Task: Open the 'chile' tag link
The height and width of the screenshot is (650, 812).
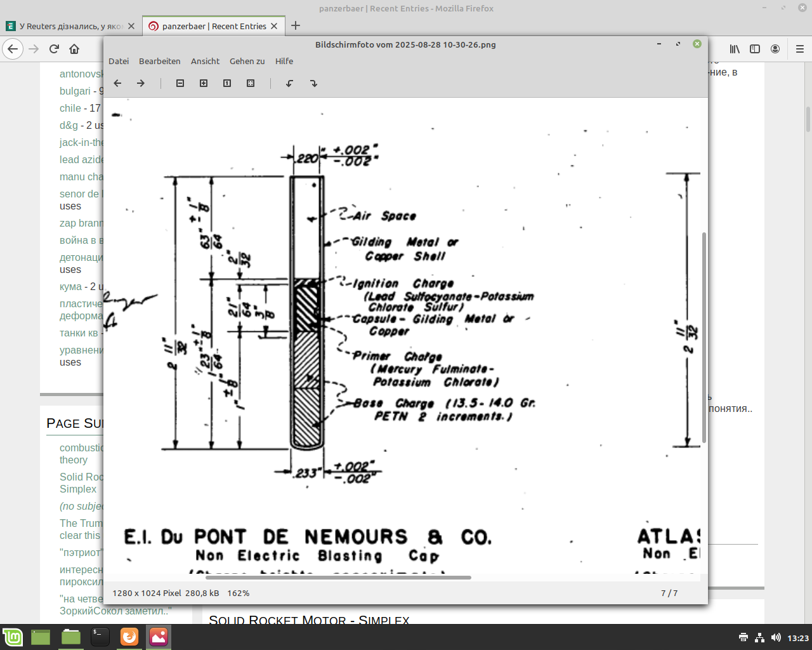Action: (70, 108)
